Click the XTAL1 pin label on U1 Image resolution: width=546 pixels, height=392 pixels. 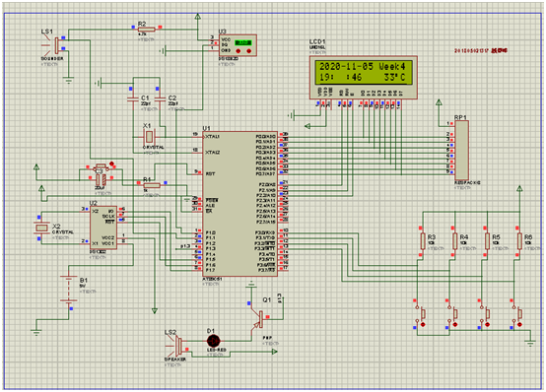(212, 137)
